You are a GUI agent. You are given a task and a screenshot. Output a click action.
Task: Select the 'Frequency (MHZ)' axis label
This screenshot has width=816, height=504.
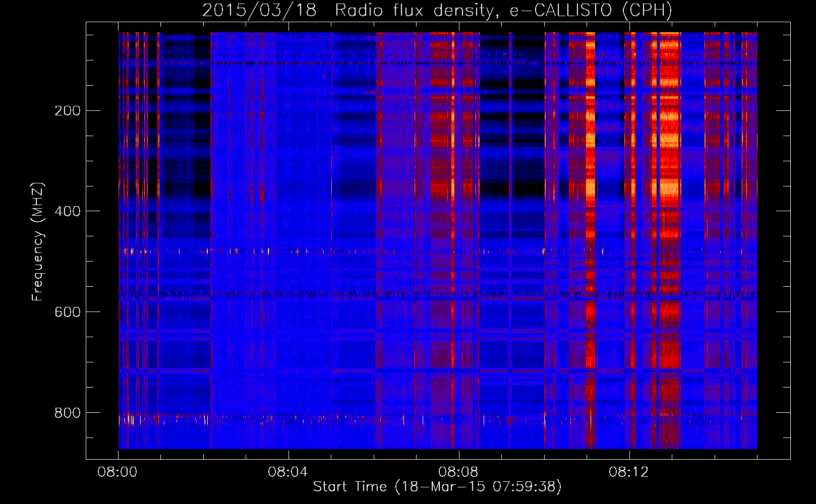pos(38,242)
